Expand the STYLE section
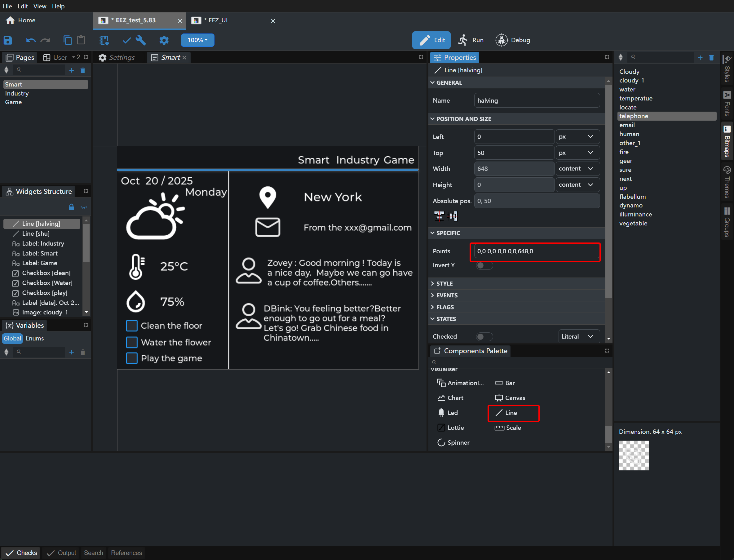Screen dimensions: 734x560 444,283
